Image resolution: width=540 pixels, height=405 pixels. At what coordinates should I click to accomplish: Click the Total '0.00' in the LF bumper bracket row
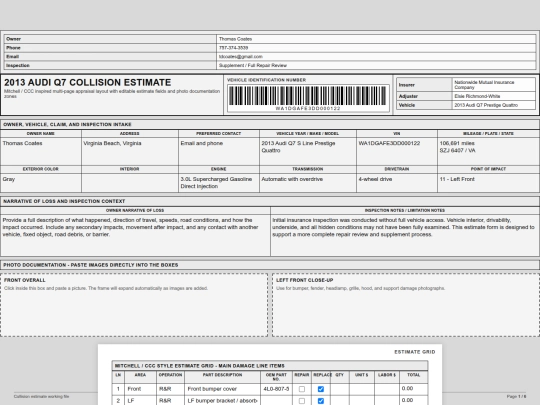[414, 401]
